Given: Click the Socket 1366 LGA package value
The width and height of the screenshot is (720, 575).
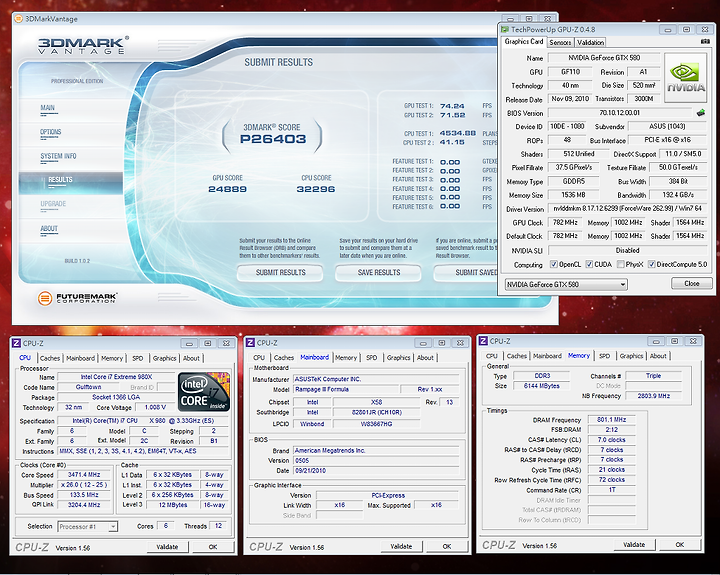Looking at the screenshot, I should (x=116, y=397).
